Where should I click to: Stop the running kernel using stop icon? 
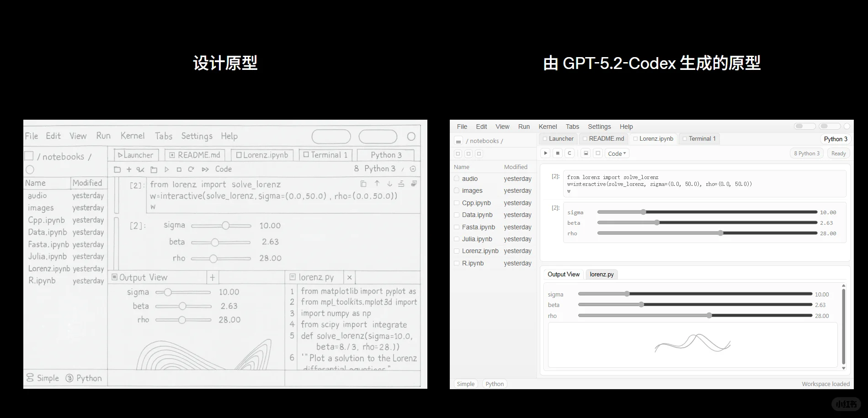coord(558,153)
